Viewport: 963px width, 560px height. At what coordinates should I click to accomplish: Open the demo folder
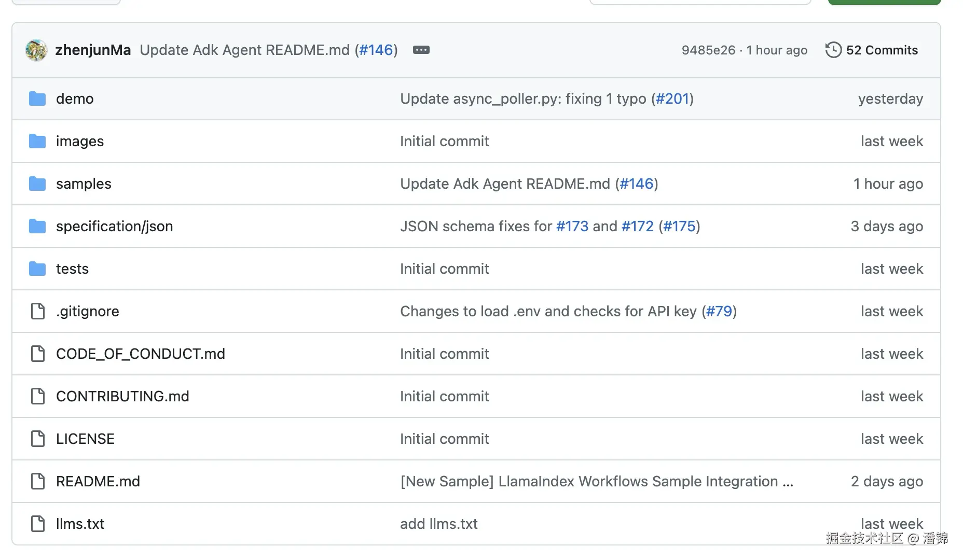(75, 99)
